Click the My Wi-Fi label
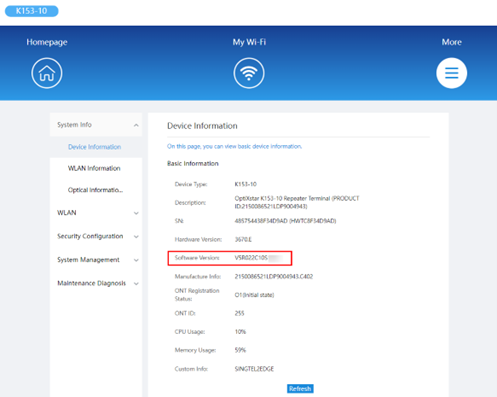 pyautogui.click(x=249, y=42)
